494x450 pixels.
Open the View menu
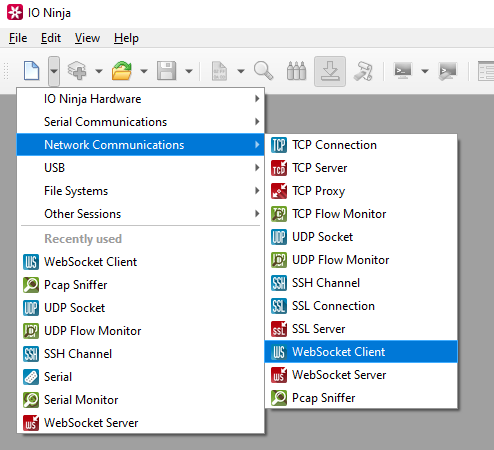pos(87,38)
